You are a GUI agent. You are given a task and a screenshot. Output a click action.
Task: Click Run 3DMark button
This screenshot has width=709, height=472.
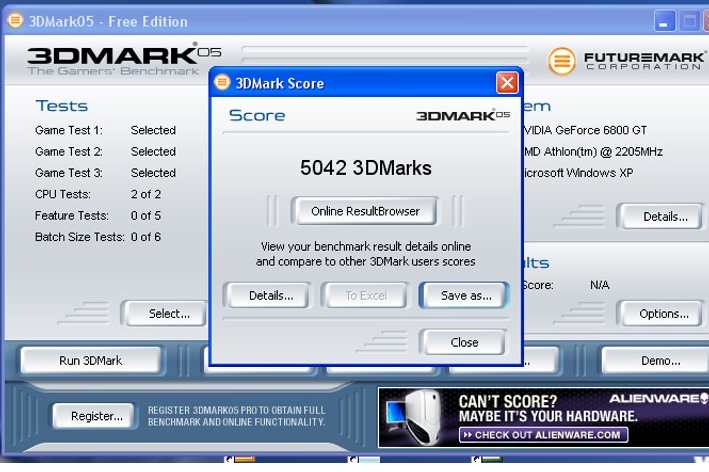pyautogui.click(x=90, y=360)
